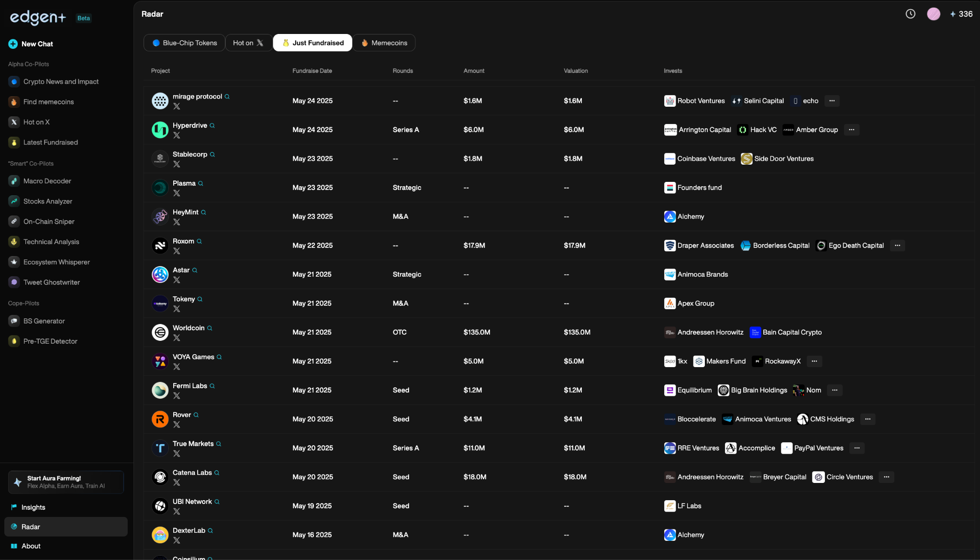
Task: Show more investors for True Markets
Action: click(x=857, y=448)
